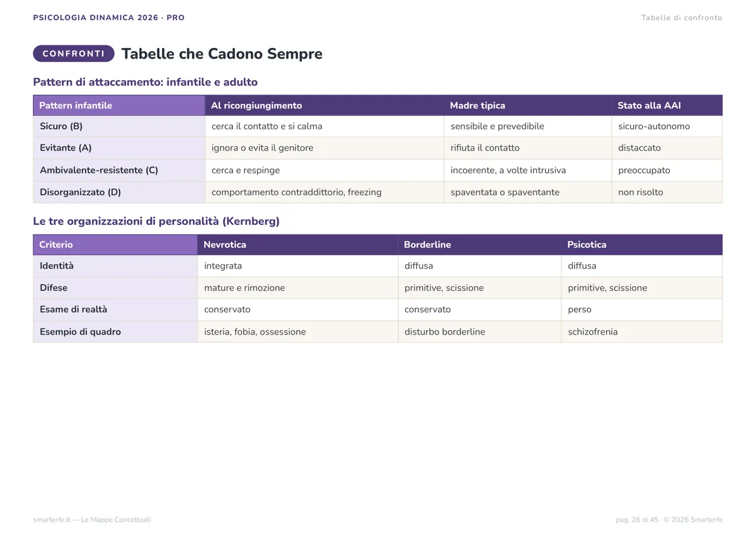Click the "Tabelle di confronto" header label
Image resolution: width=756 pixels, height=535 pixels.
[x=682, y=18]
